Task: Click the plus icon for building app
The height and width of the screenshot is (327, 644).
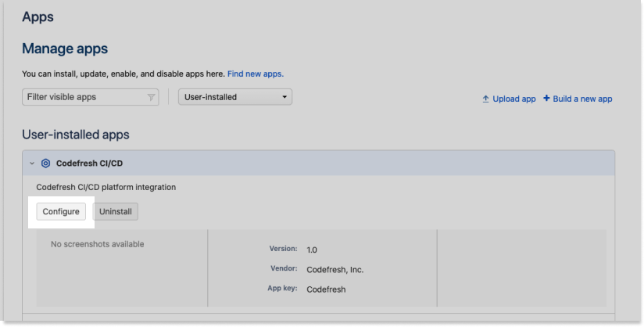Action: (x=546, y=99)
